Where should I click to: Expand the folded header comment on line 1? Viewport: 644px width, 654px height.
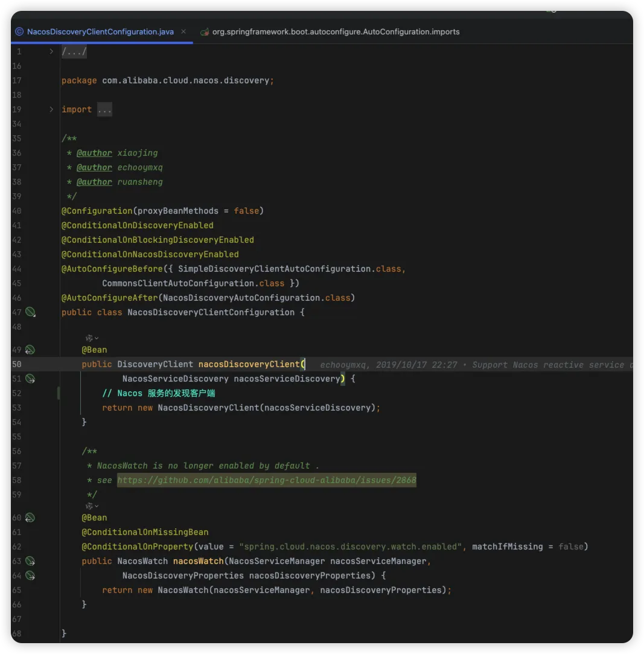click(x=51, y=51)
